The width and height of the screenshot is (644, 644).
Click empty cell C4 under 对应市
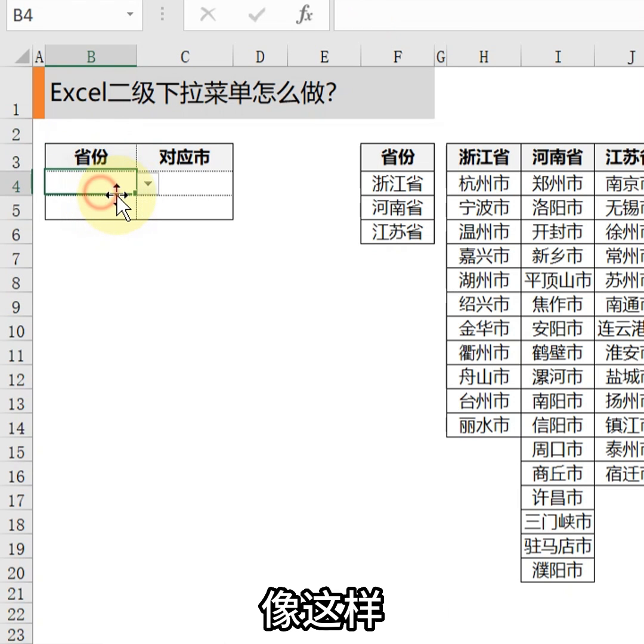(185, 183)
